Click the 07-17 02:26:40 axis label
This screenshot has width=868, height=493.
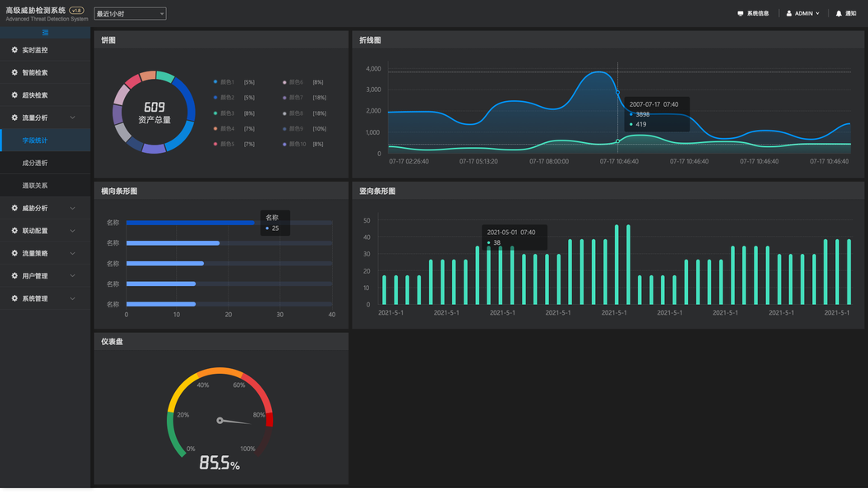coord(409,162)
